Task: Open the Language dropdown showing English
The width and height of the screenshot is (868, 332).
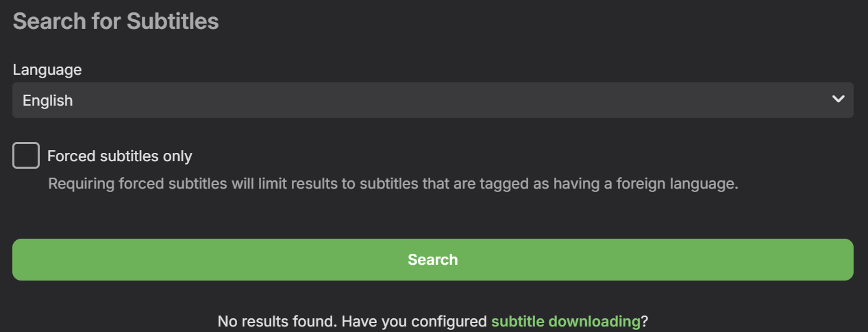Action: [432, 100]
